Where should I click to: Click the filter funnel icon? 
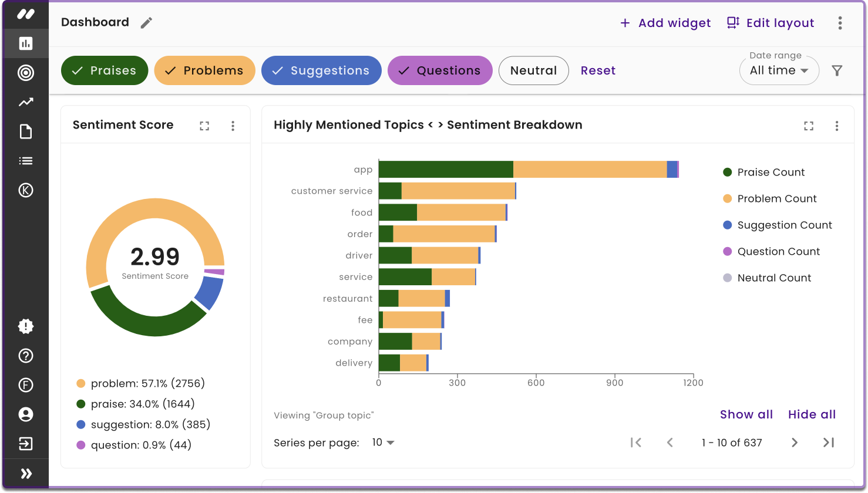click(837, 70)
